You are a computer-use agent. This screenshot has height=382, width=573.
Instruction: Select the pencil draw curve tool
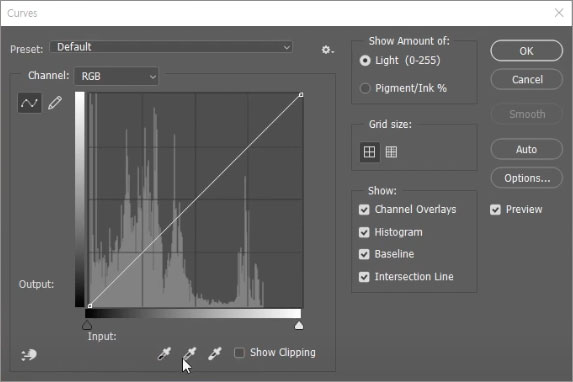coord(55,103)
